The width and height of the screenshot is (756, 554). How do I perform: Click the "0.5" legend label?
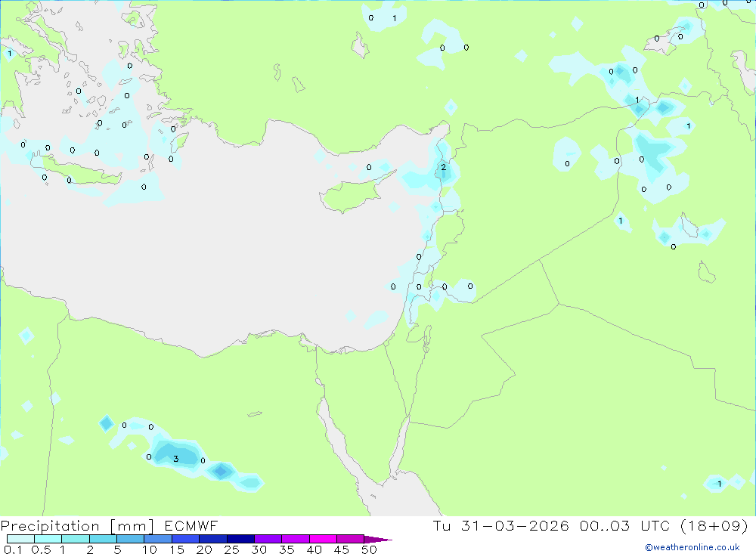click(41, 549)
